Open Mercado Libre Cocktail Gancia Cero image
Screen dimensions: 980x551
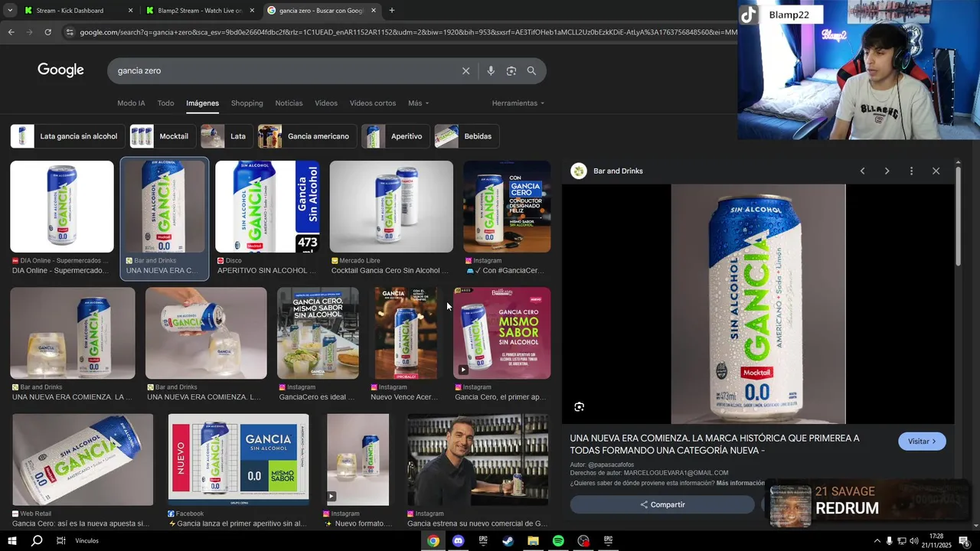click(391, 207)
